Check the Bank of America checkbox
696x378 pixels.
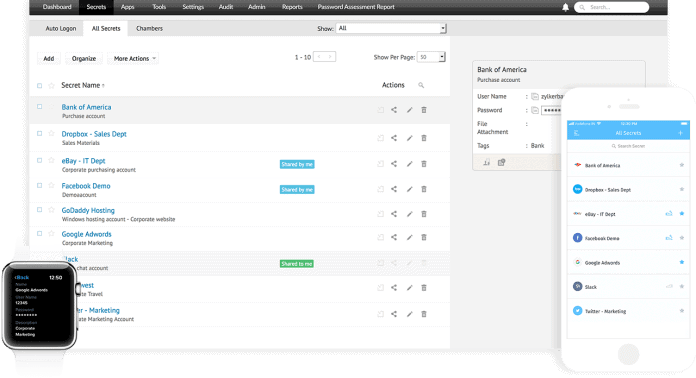pos(40,107)
